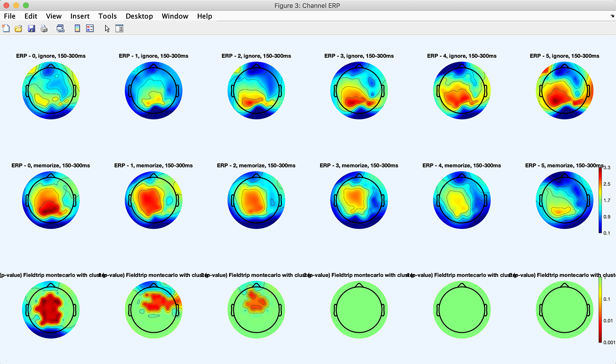
Task: Open the Tools menu
Action: 107,16
